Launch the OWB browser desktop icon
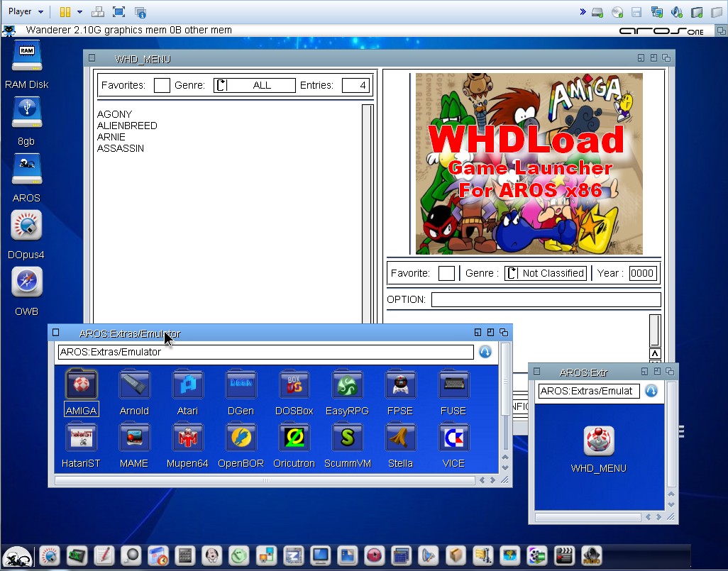 click(x=26, y=283)
